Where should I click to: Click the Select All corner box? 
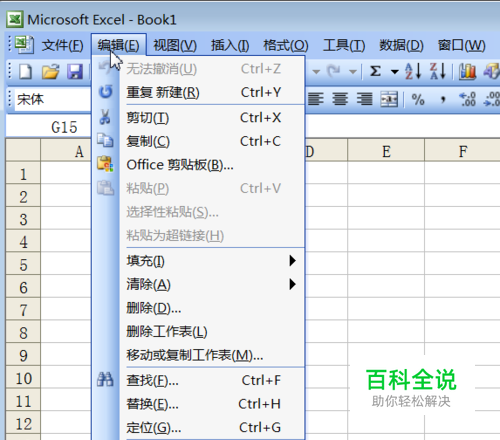tap(23, 151)
